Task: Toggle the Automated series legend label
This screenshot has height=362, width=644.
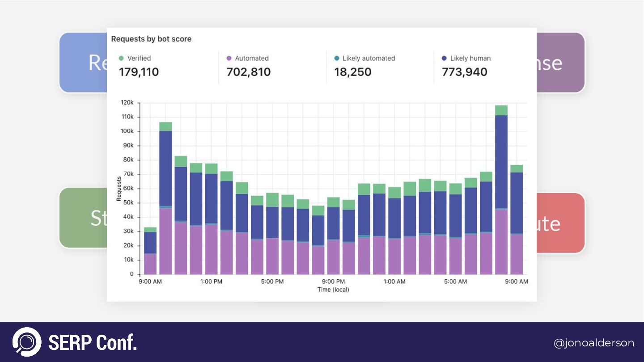Action: tap(252, 58)
